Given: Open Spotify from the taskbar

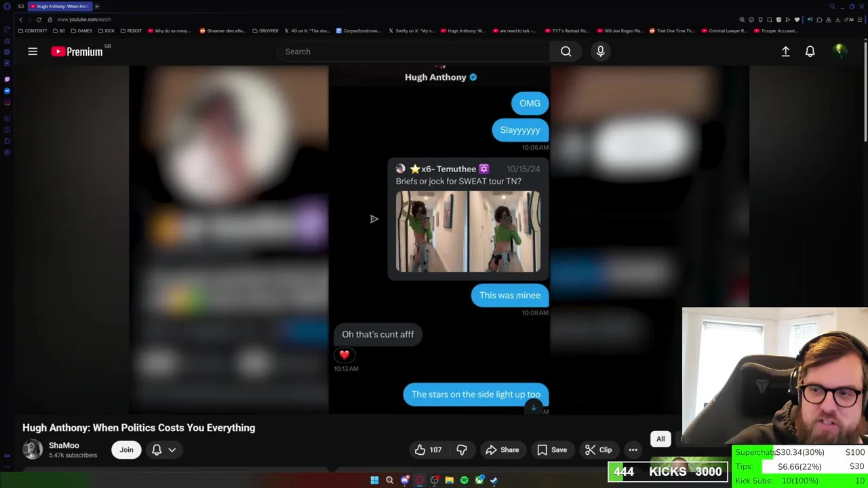Looking at the screenshot, I should pyautogui.click(x=464, y=480).
